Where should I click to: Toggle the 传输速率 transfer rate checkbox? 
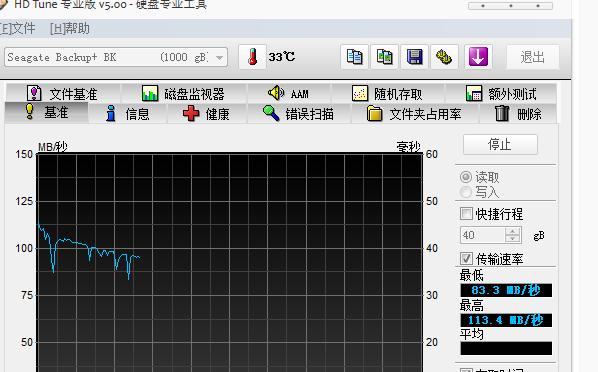tap(466, 258)
